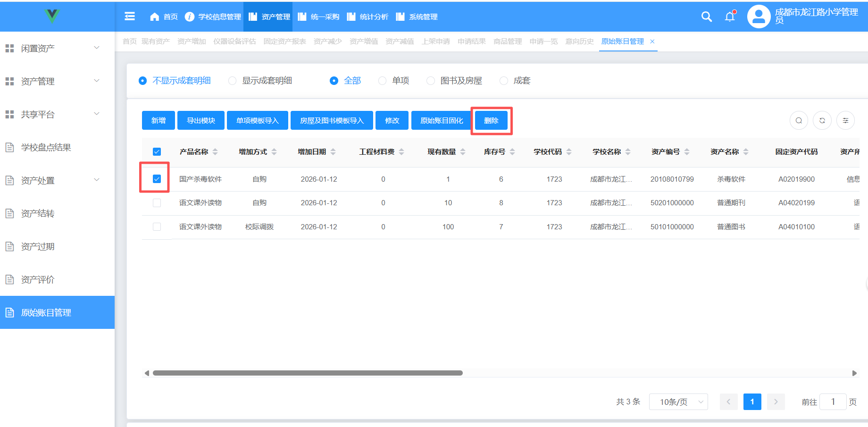
Task: Toggle the select-all header checkbox
Action: point(157,152)
